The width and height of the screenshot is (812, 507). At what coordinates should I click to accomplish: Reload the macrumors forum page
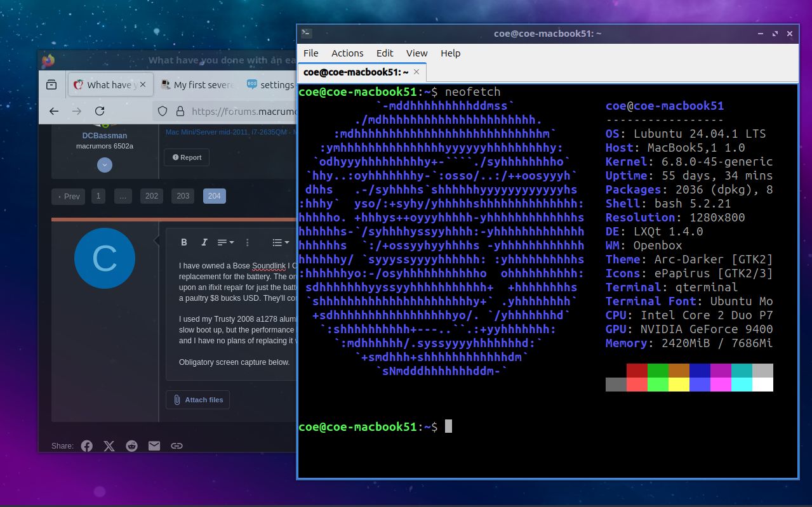pos(100,111)
